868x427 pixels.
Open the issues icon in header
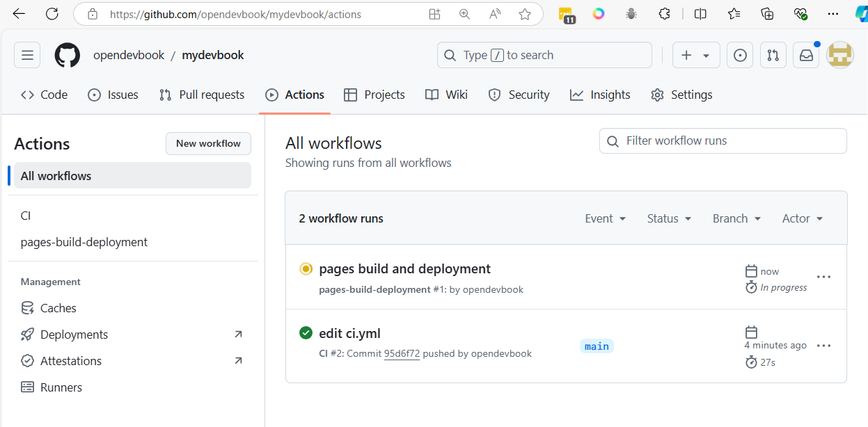(740, 56)
